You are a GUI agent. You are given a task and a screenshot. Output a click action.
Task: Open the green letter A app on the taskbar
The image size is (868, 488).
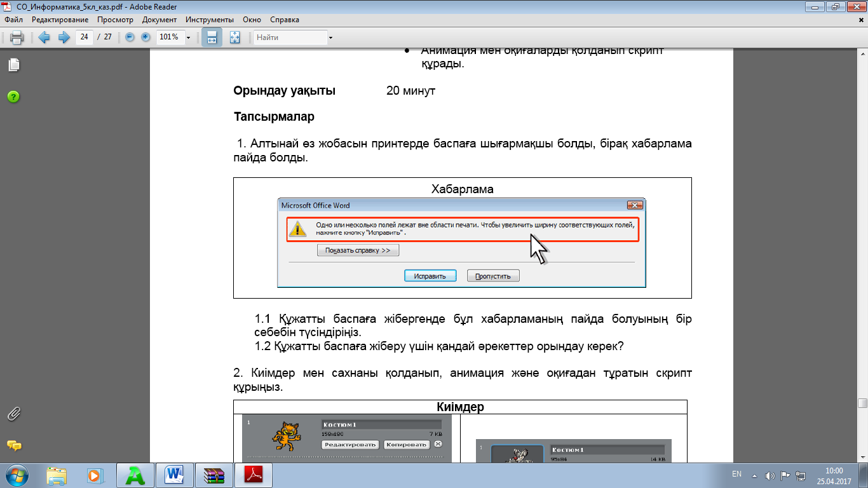(136, 475)
